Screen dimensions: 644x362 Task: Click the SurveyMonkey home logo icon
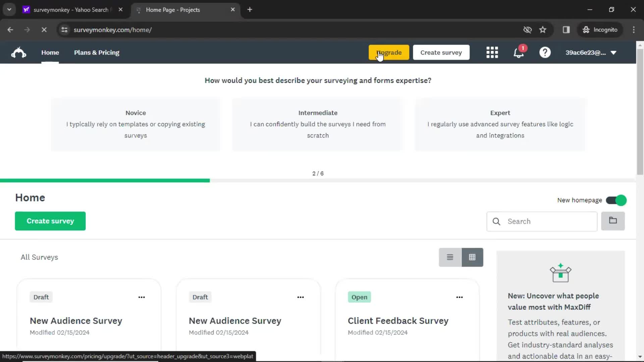pyautogui.click(x=18, y=52)
